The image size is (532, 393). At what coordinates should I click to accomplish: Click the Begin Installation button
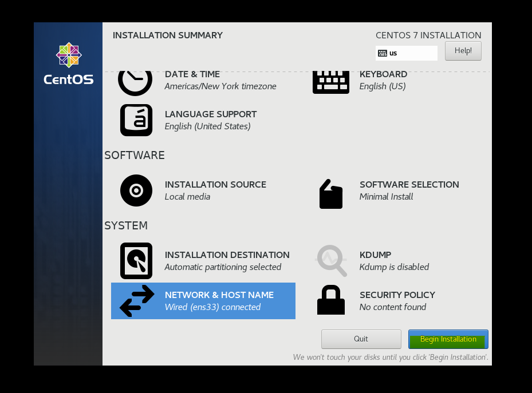(x=448, y=339)
